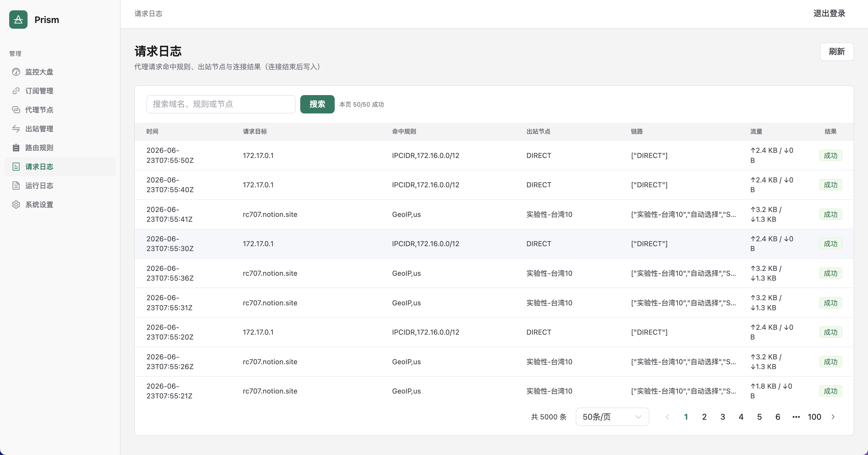Jump to page 100

point(814,417)
